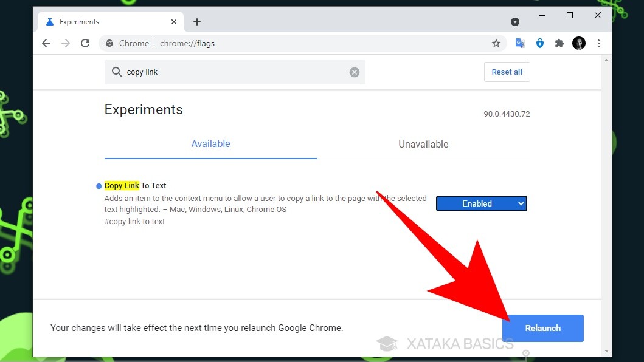644x362 pixels.
Task: Open the extensions puzzle-piece icon
Action: (x=559, y=43)
